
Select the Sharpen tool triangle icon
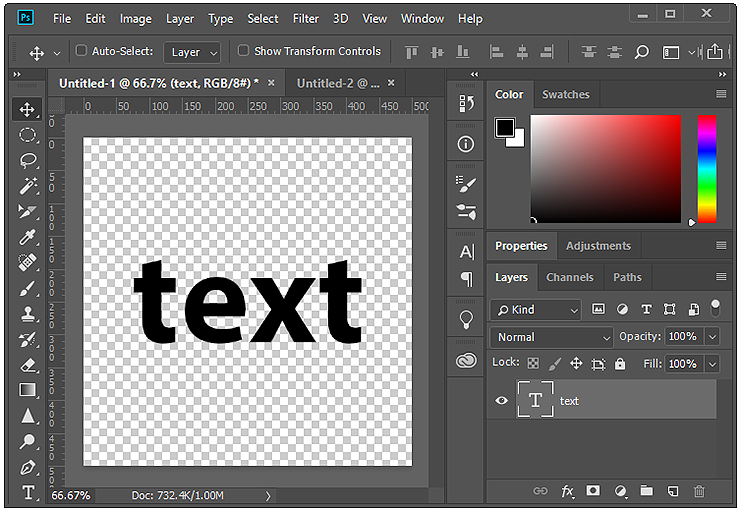[27, 416]
